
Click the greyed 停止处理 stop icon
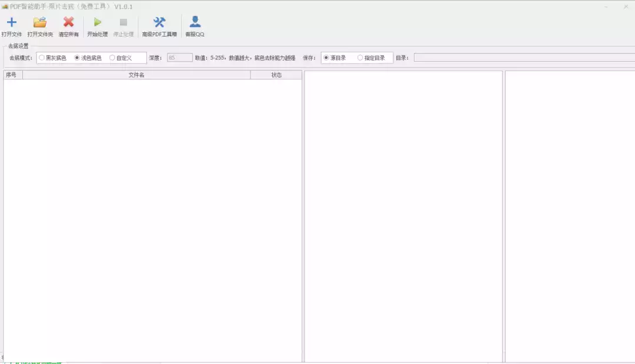tap(123, 22)
